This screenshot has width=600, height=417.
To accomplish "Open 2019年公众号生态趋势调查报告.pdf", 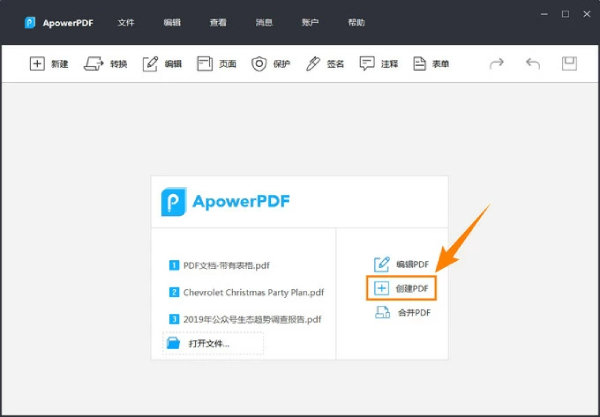I will [252, 319].
